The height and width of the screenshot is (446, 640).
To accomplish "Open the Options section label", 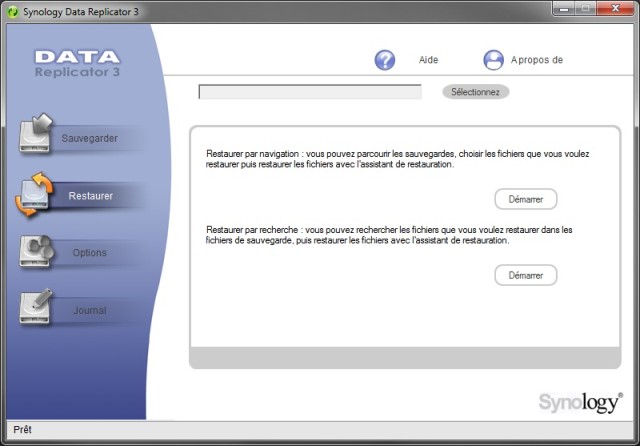I will tap(89, 253).
